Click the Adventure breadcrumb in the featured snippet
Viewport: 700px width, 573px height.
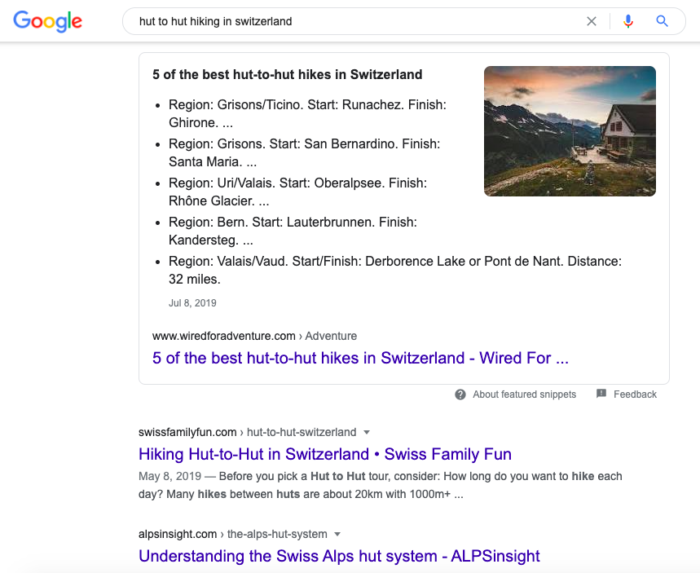pyautogui.click(x=331, y=336)
